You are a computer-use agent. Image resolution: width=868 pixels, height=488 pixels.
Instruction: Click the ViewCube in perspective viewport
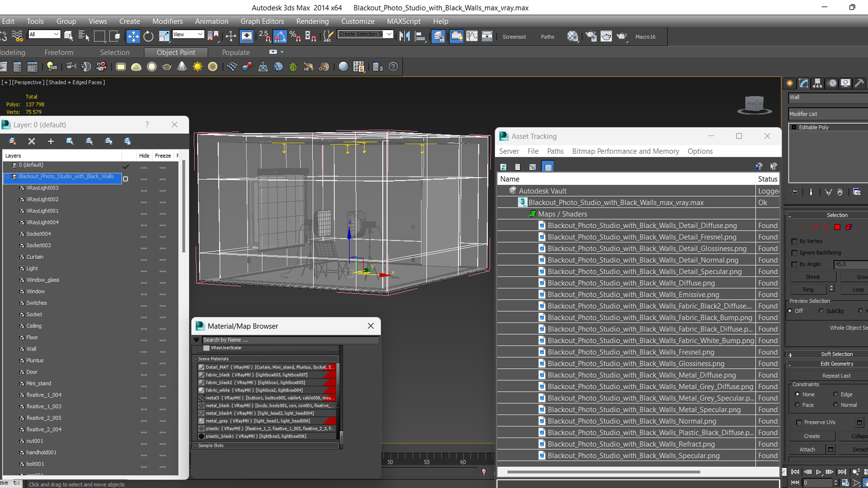(754, 105)
